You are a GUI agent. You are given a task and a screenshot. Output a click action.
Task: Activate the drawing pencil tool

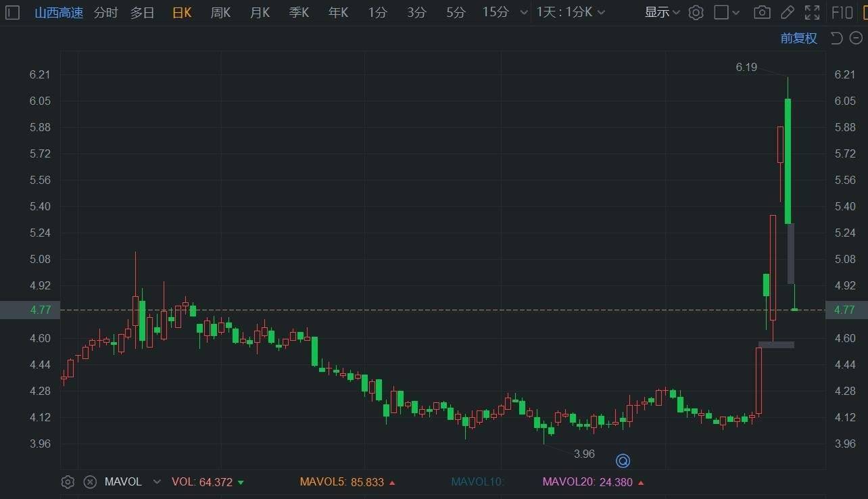(787, 12)
